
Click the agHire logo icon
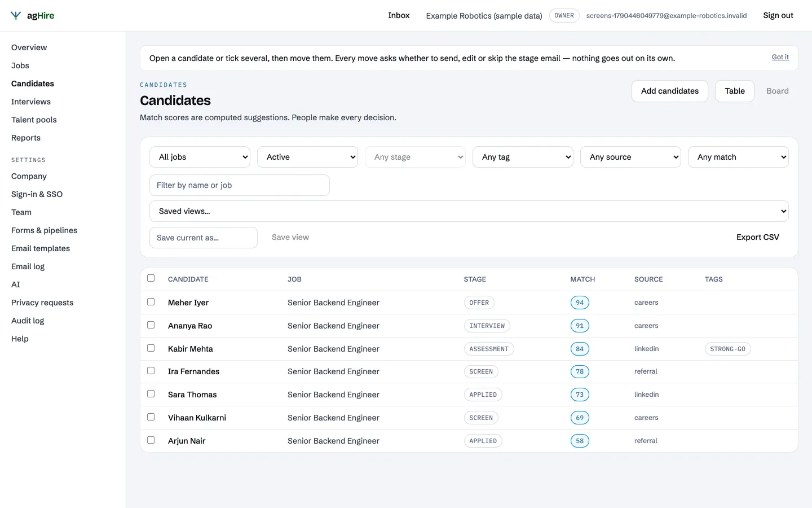point(16,16)
